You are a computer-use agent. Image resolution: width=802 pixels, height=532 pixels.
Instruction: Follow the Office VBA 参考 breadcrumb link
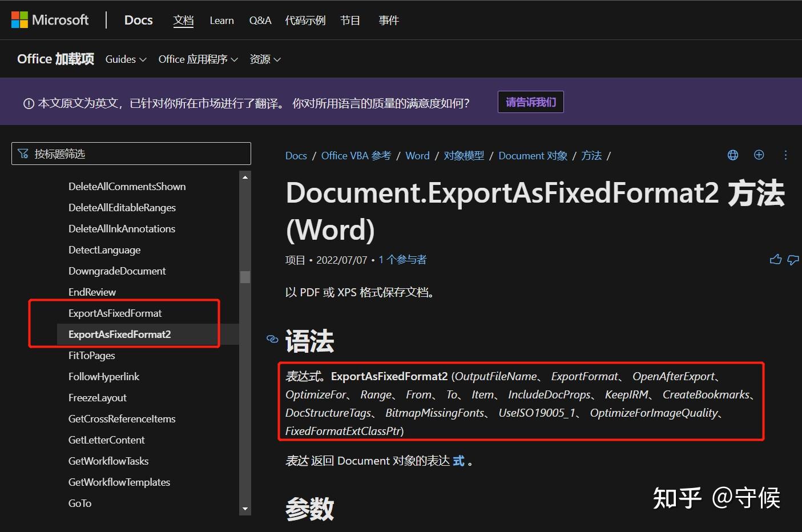coord(356,155)
